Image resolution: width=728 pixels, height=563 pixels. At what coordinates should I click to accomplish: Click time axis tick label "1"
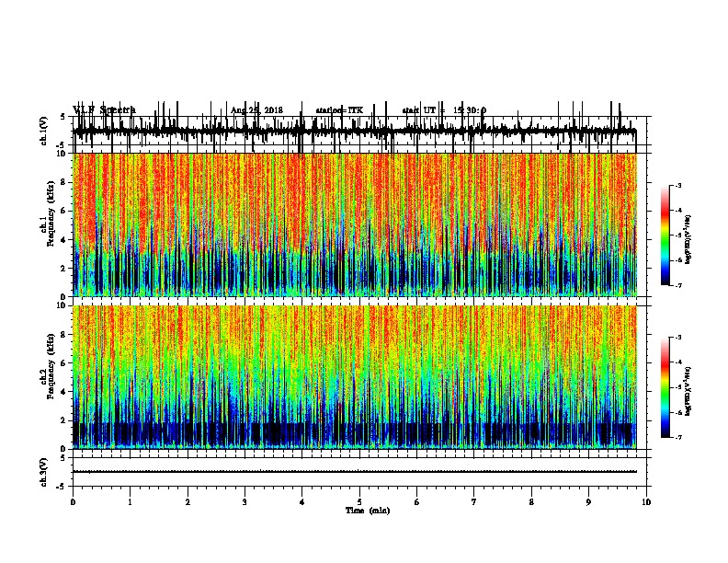[130, 502]
